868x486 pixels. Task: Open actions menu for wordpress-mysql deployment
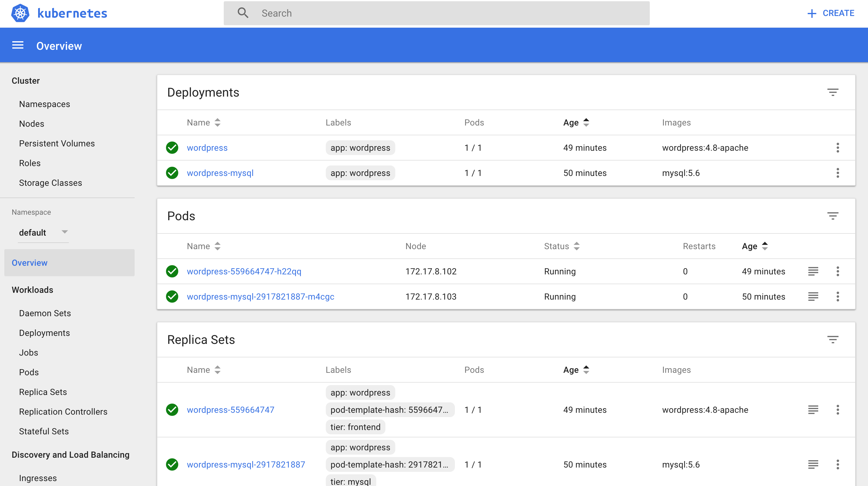pyautogui.click(x=838, y=173)
